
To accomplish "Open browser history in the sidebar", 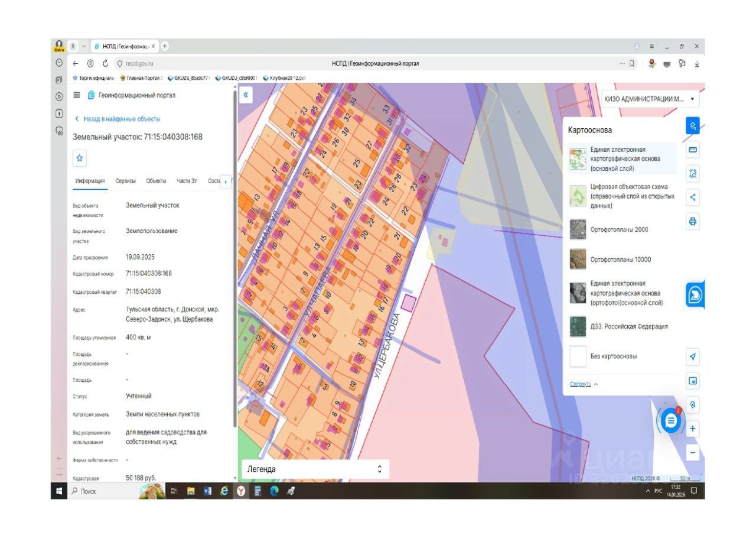I will point(59,62).
